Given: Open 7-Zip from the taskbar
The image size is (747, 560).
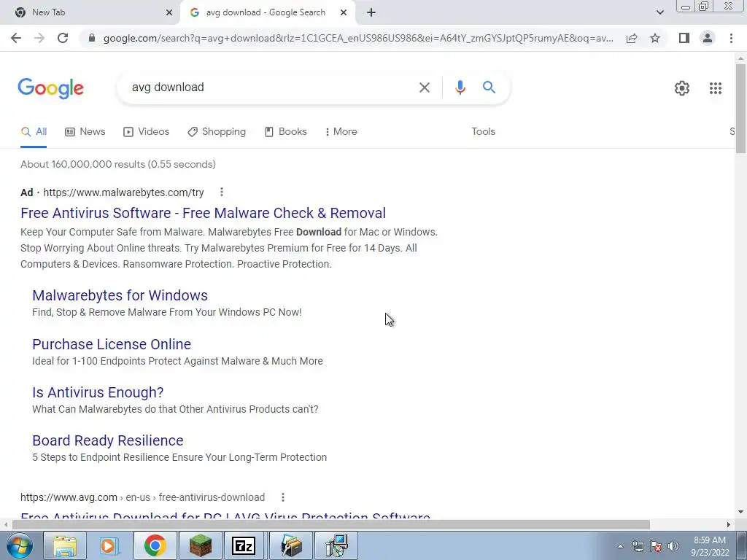Looking at the screenshot, I should click(x=244, y=545).
